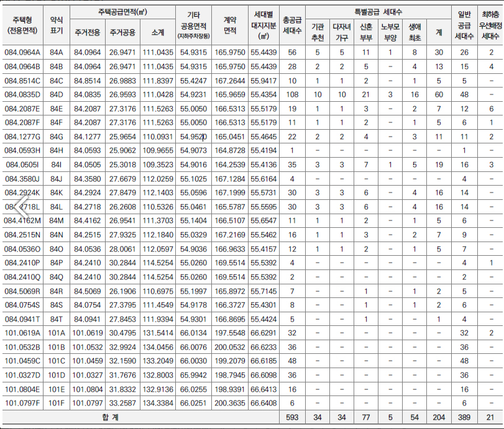Select the 084.0536O row label
This screenshot has height=429, width=504.
pos(22,249)
